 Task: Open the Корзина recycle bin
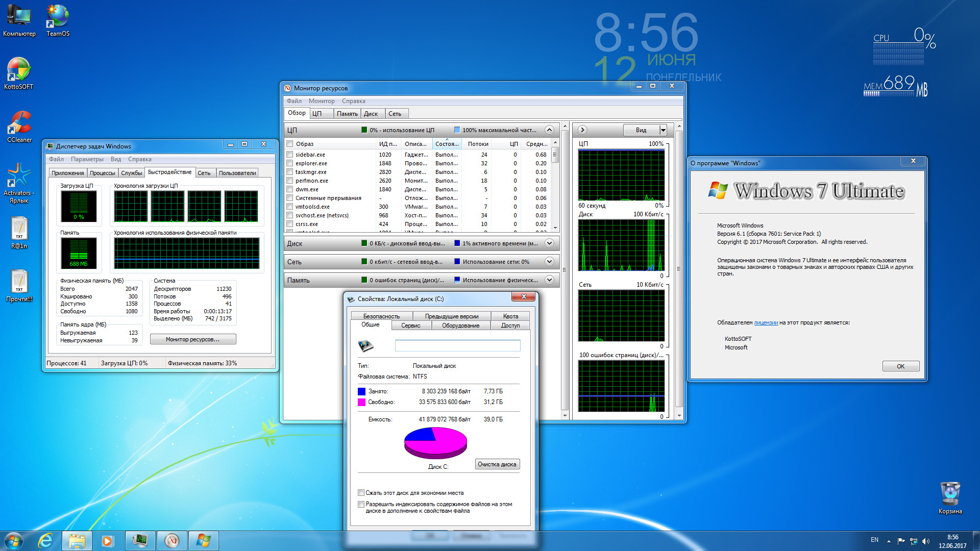tap(950, 497)
